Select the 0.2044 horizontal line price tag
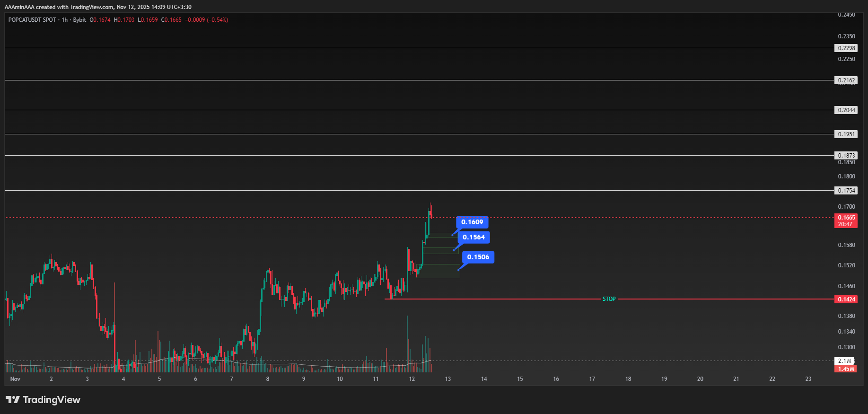868x414 pixels. coord(846,110)
